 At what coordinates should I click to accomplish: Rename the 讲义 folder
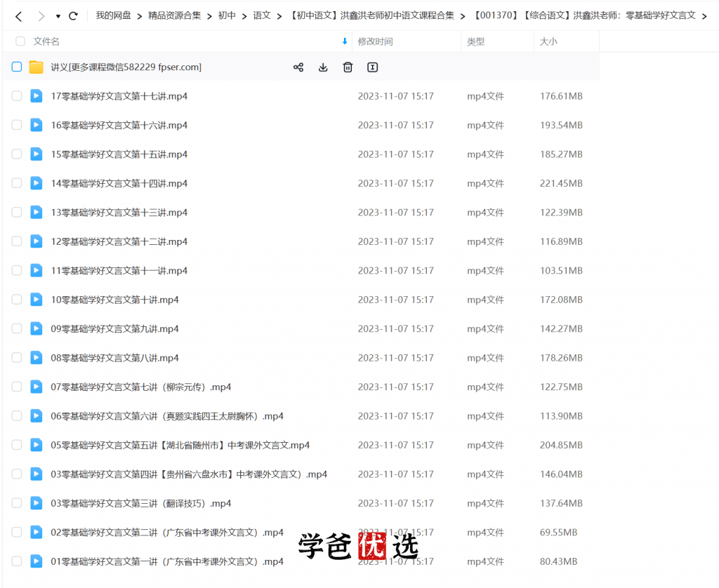(373, 67)
